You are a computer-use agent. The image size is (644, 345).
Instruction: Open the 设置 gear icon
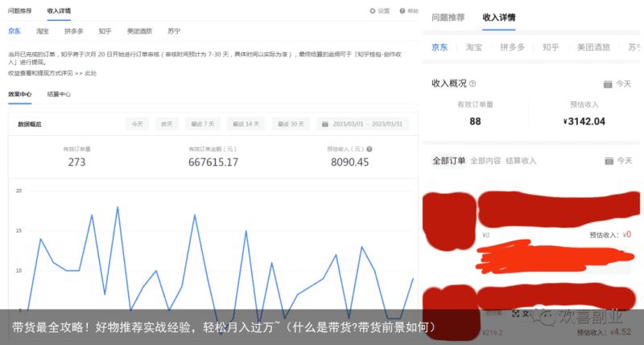372,11
